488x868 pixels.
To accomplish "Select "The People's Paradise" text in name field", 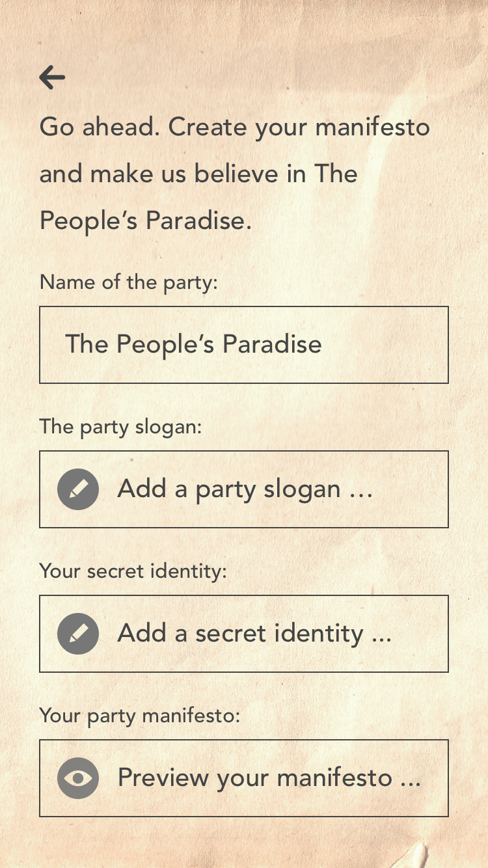I will point(193,345).
